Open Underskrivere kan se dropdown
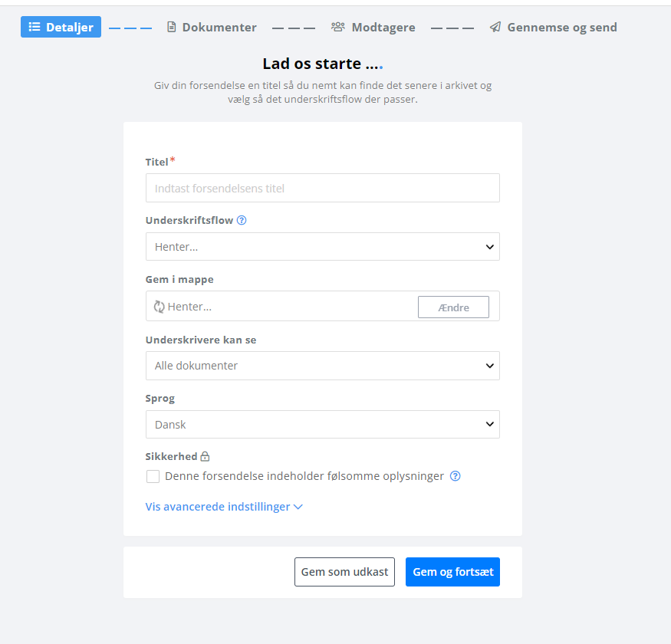This screenshot has height=644, width=671. [323, 366]
